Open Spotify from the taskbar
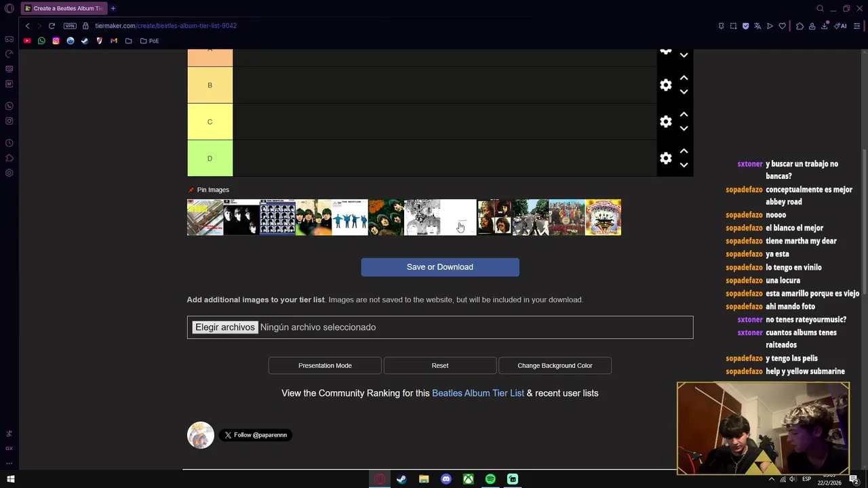868x488 pixels. 490,479
